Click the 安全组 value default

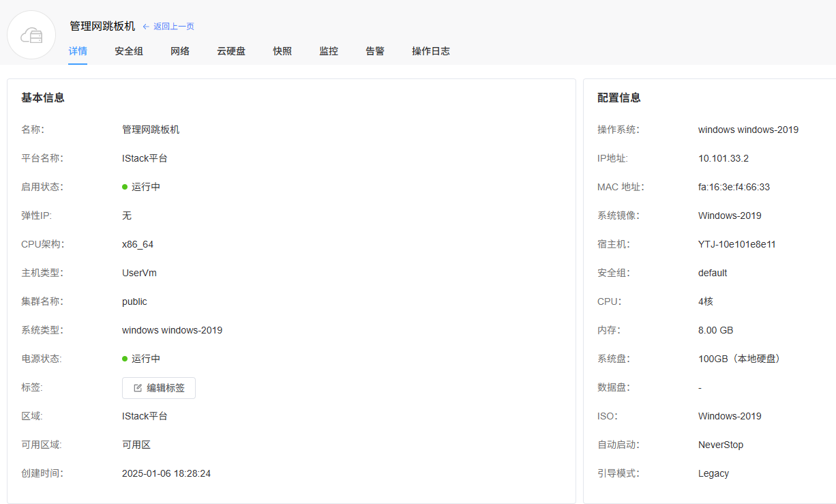[713, 273]
